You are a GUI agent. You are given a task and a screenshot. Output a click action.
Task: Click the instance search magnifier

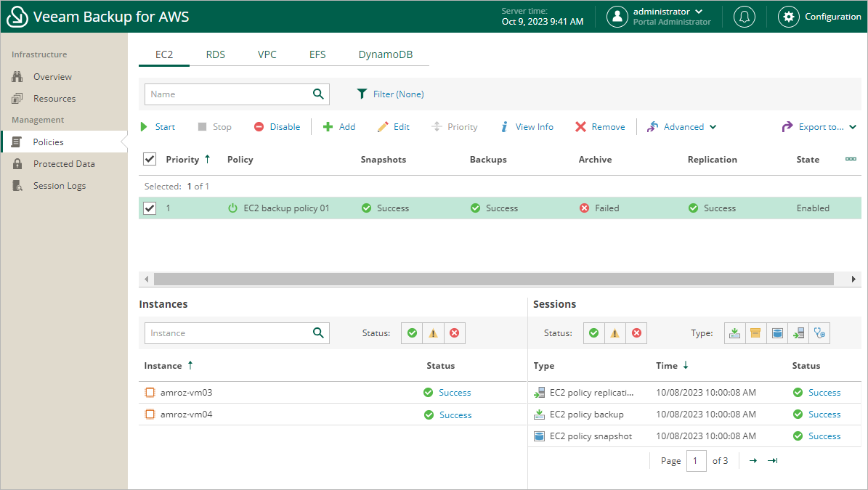(318, 333)
